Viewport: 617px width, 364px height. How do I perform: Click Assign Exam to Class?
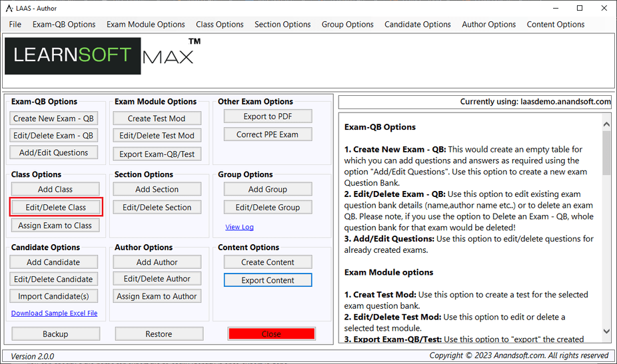(x=55, y=226)
